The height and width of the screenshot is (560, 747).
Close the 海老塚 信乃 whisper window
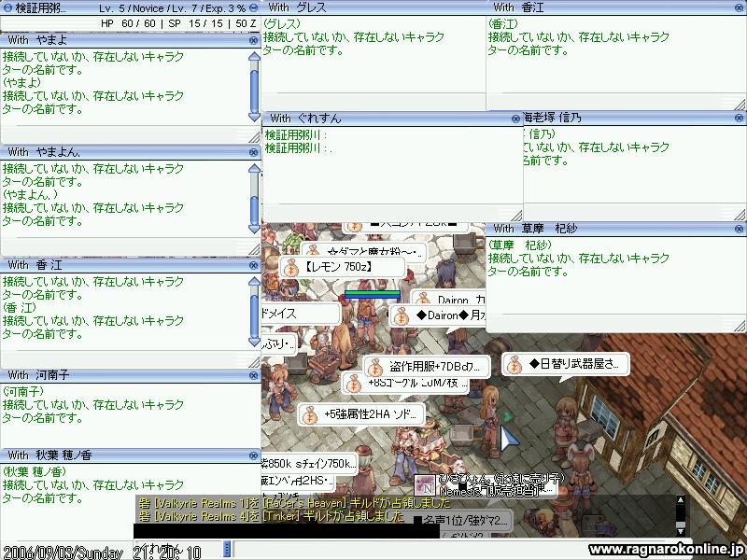tap(740, 118)
